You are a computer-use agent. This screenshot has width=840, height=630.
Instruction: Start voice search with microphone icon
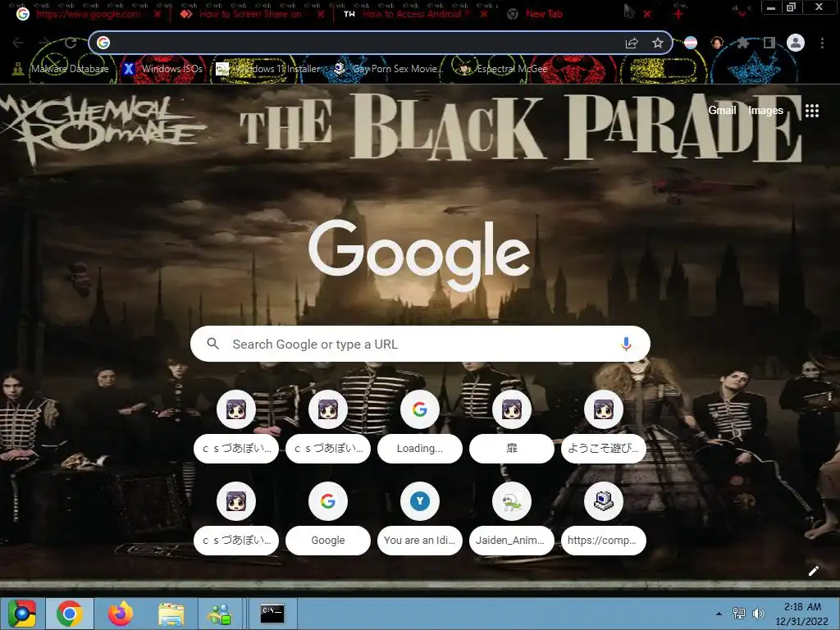pyautogui.click(x=626, y=344)
